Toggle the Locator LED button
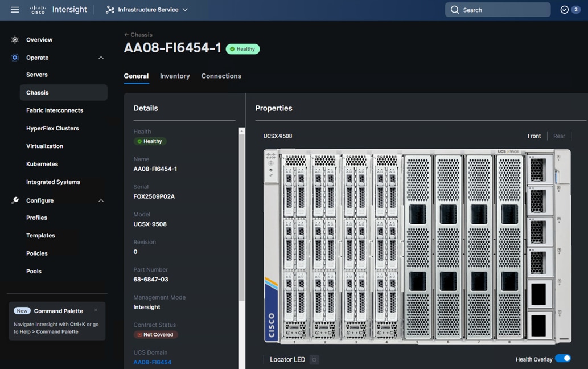 pyautogui.click(x=314, y=360)
